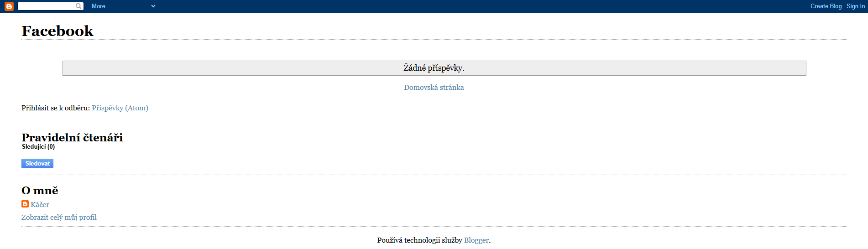The width and height of the screenshot is (868, 249).
Task: Click the Přihlásit se k odběru label
Action: pyautogui.click(x=56, y=108)
